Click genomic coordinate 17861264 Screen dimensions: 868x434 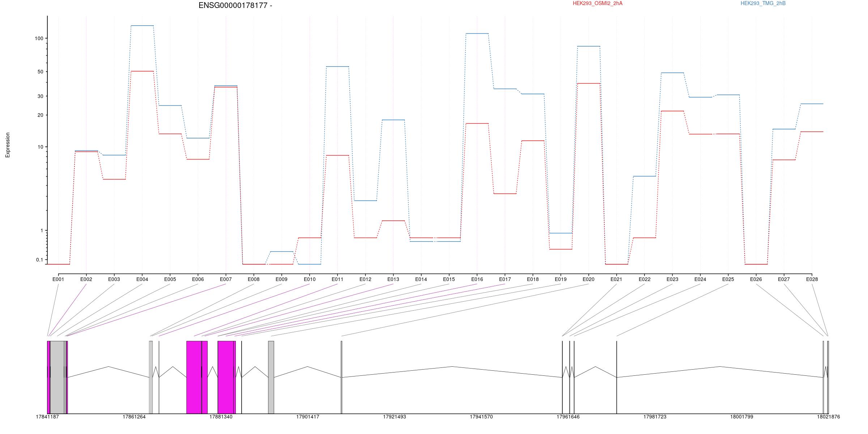tap(134, 417)
